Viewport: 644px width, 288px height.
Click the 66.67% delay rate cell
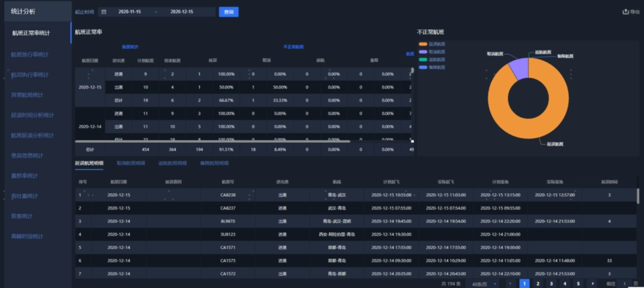pos(226,100)
